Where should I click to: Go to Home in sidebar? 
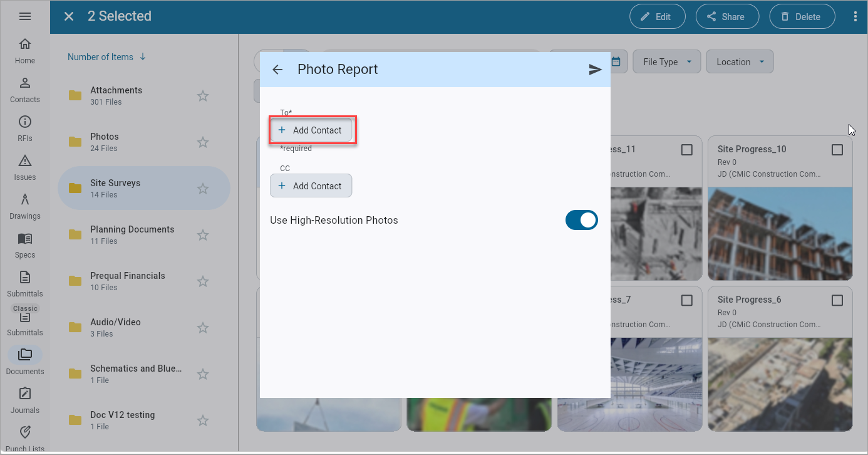tap(25, 51)
